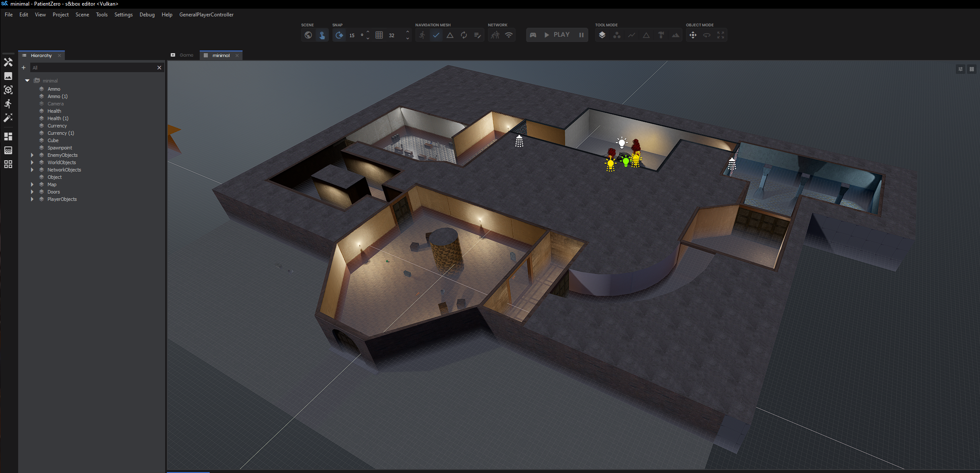Click the crossed tools icon in left sidebar
This screenshot has height=473, width=980.
(8, 62)
